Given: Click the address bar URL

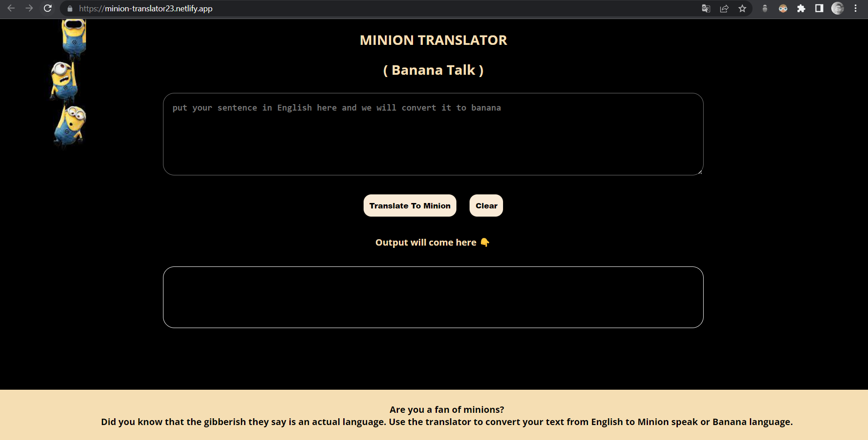Looking at the screenshot, I should tap(145, 8).
